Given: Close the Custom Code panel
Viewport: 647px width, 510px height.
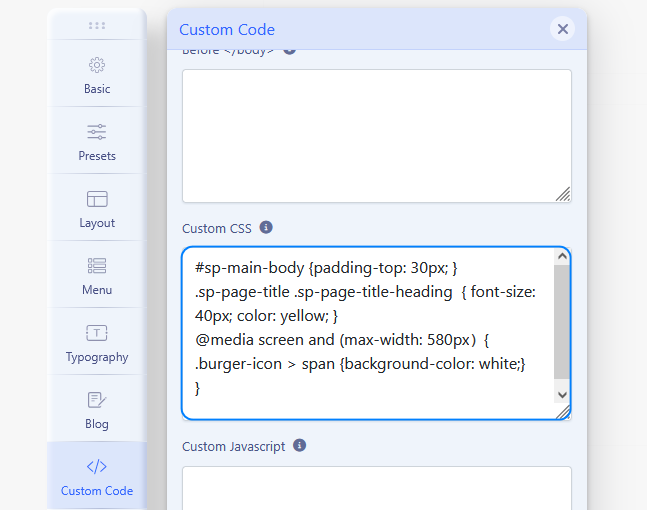Looking at the screenshot, I should 563,29.
